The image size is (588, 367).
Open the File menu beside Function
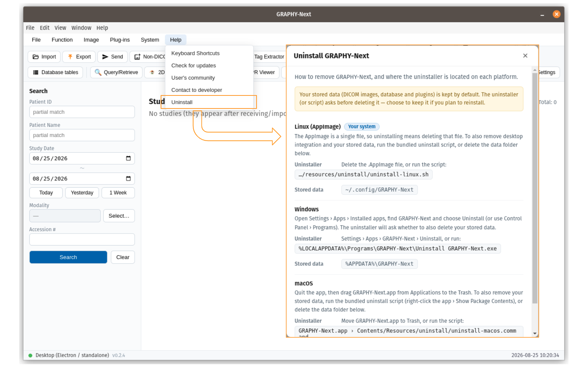[x=36, y=40]
